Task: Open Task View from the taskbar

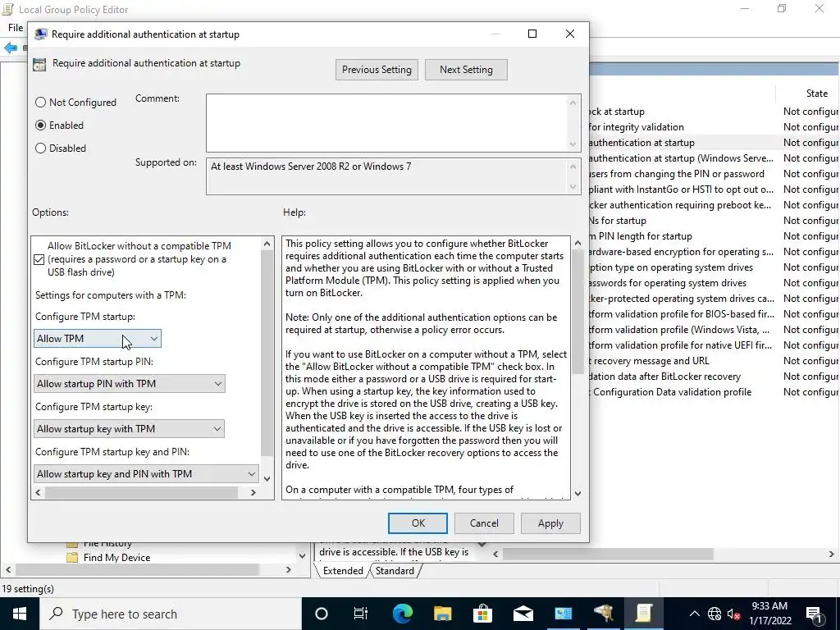Action: (x=361, y=614)
